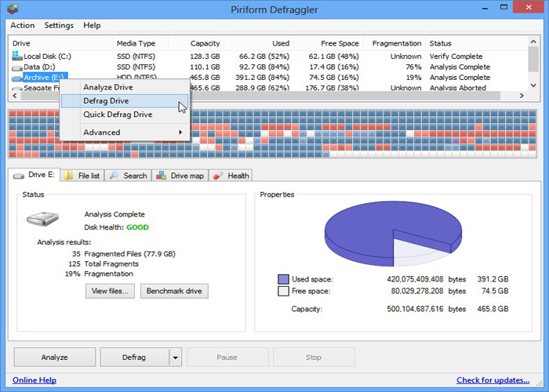Select the Archive (E:) drive row
This screenshot has height=392, width=549.
[268, 78]
